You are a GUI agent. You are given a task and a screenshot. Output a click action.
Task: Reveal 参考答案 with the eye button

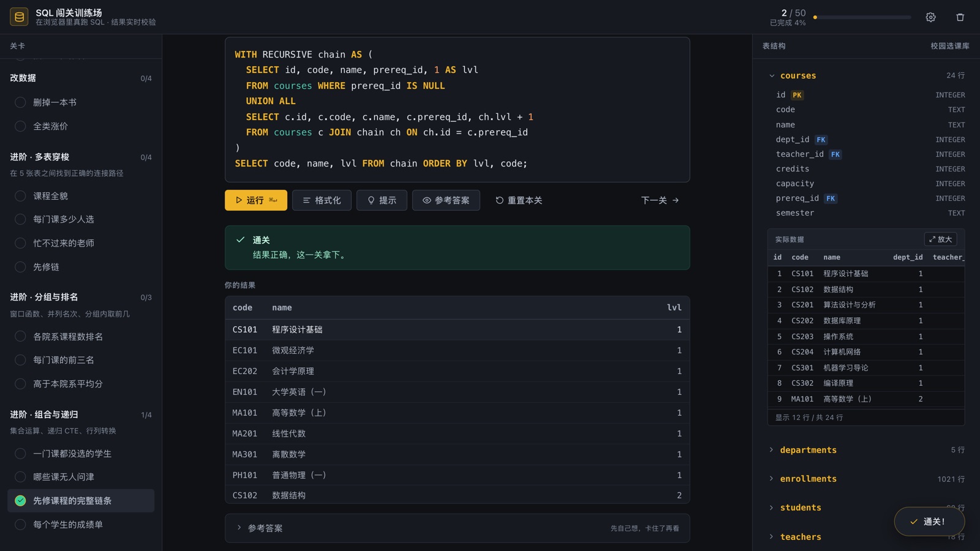446,200
